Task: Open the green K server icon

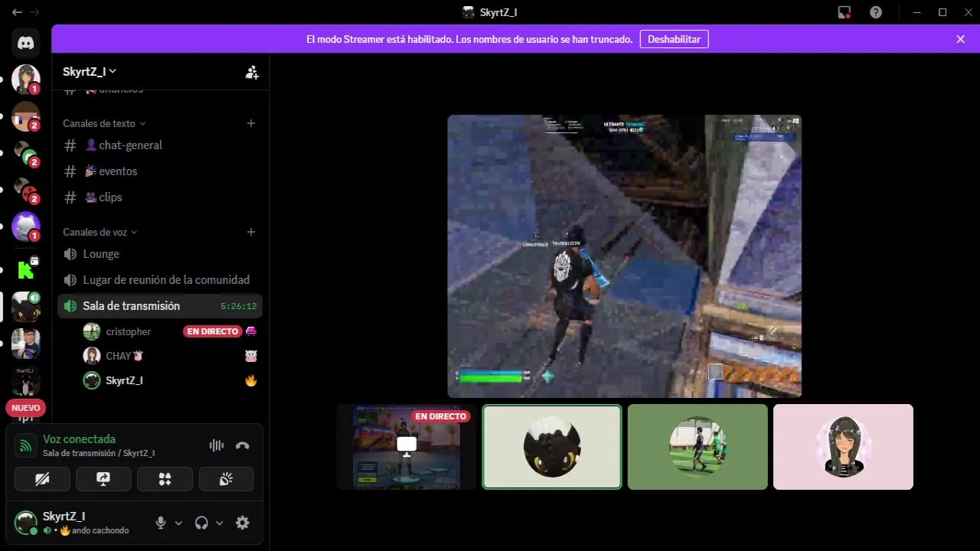Action: click(x=26, y=269)
